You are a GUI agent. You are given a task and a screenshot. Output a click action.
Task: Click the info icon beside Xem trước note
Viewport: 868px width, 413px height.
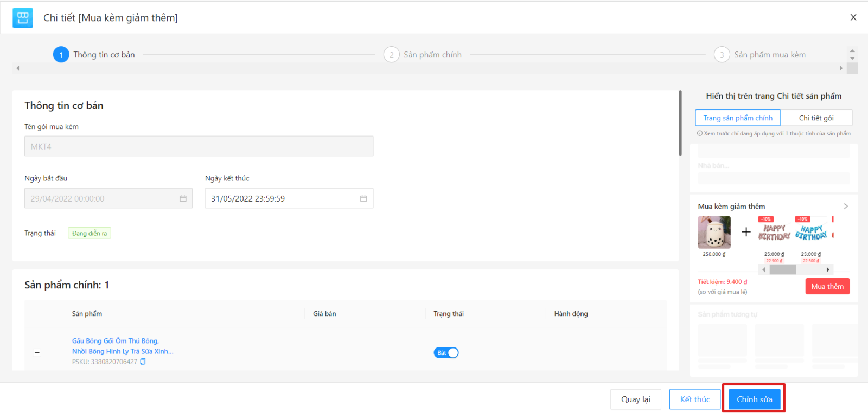(x=700, y=133)
